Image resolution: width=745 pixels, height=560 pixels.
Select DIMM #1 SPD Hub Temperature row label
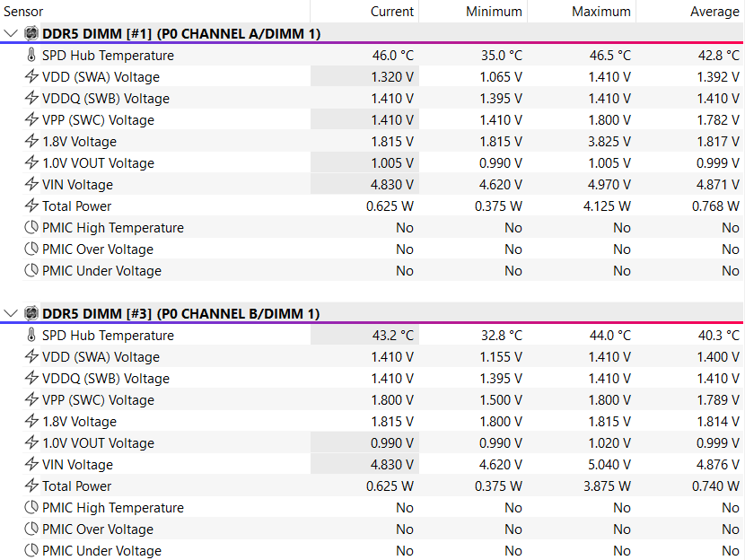pyautogui.click(x=108, y=55)
